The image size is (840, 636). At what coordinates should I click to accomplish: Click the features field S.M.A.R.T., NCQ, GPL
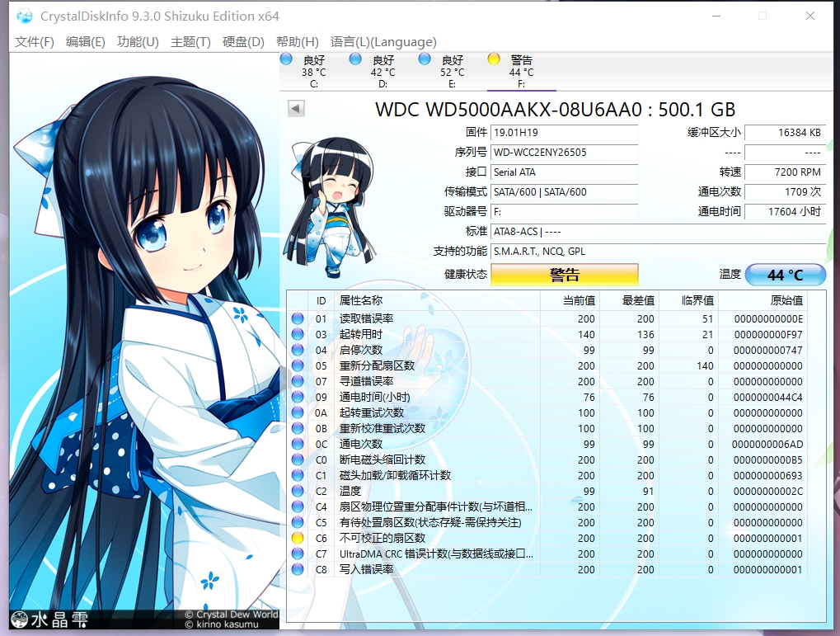point(659,252)
